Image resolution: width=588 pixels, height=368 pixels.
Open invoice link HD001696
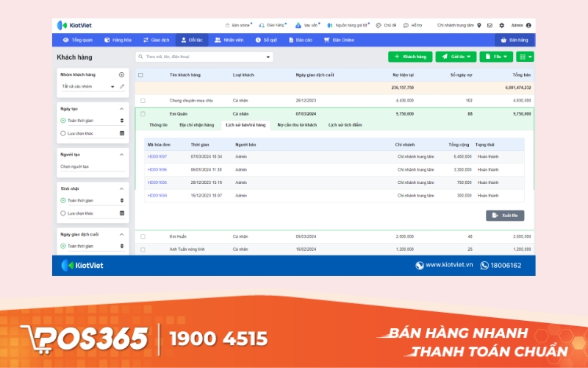[157, 170]
